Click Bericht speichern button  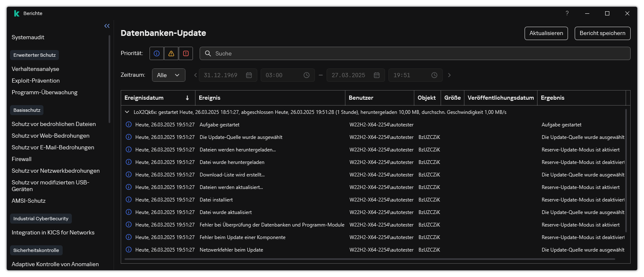point(602,33)
